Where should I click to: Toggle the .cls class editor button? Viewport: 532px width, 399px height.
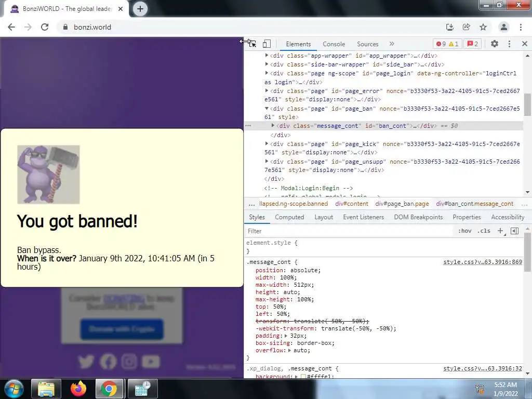pyautogui.click(x=484, y=231)
